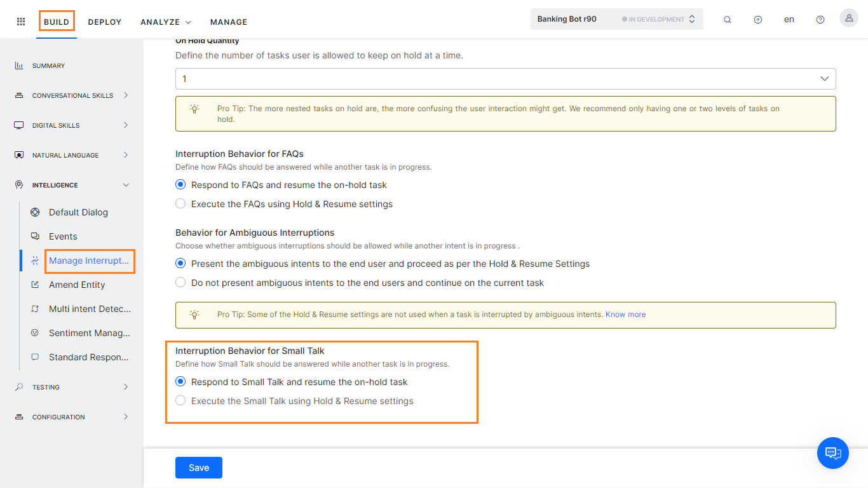Open the user profile avatar icon

point(848,18)
